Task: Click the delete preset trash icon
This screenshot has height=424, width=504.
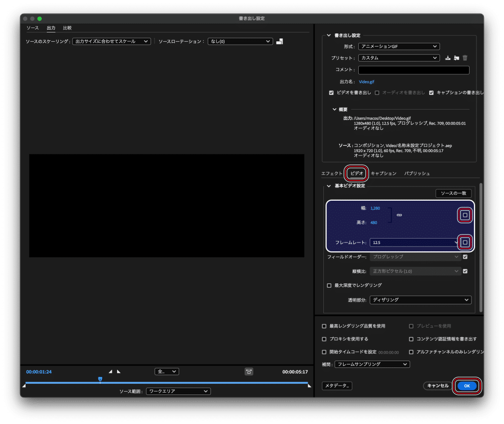Action: 465,58
